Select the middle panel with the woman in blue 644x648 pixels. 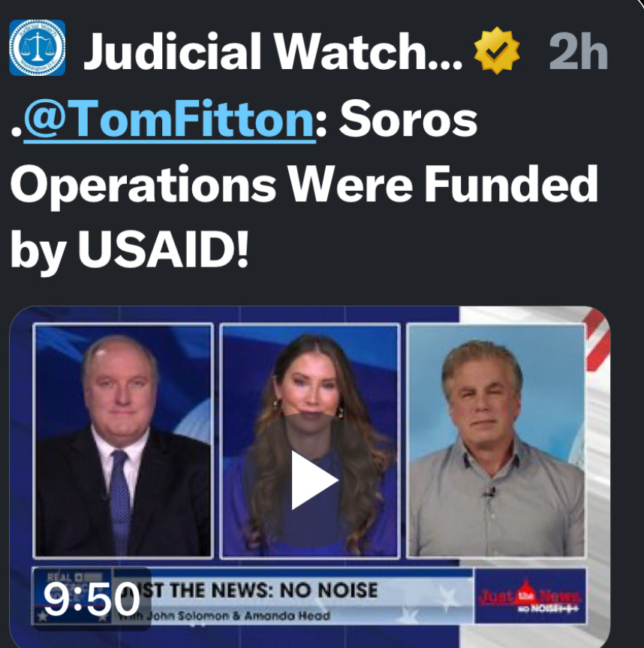pos(310,441)
